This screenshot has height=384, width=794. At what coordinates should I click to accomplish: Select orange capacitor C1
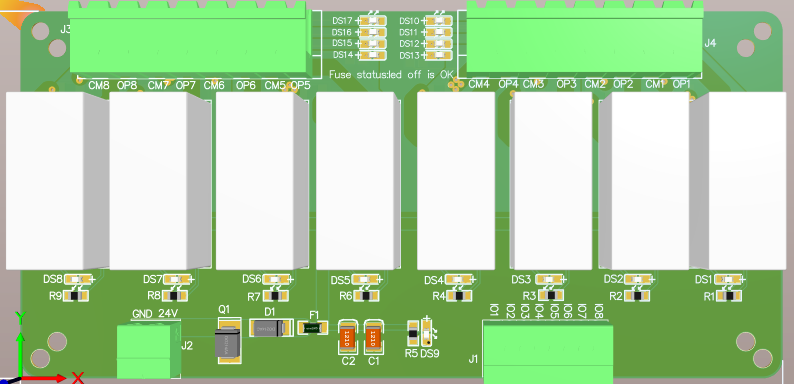coord(374,337)
